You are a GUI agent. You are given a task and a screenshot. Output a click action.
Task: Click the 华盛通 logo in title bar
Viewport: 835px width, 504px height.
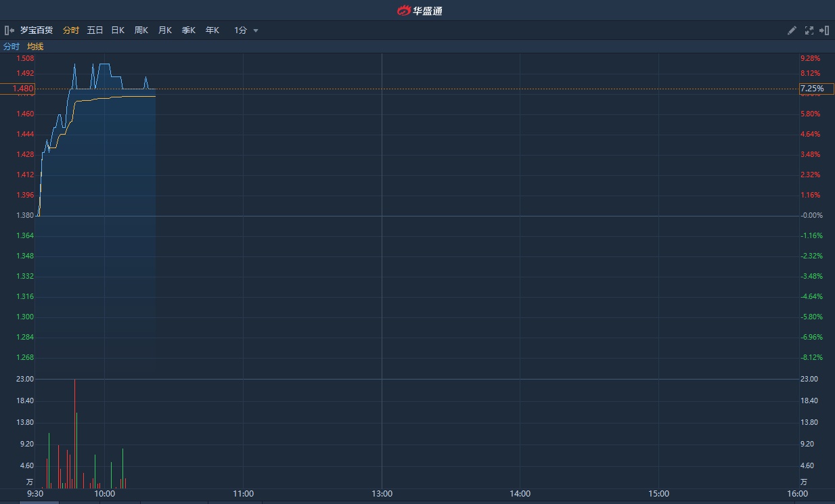click(x=420, y=10)
